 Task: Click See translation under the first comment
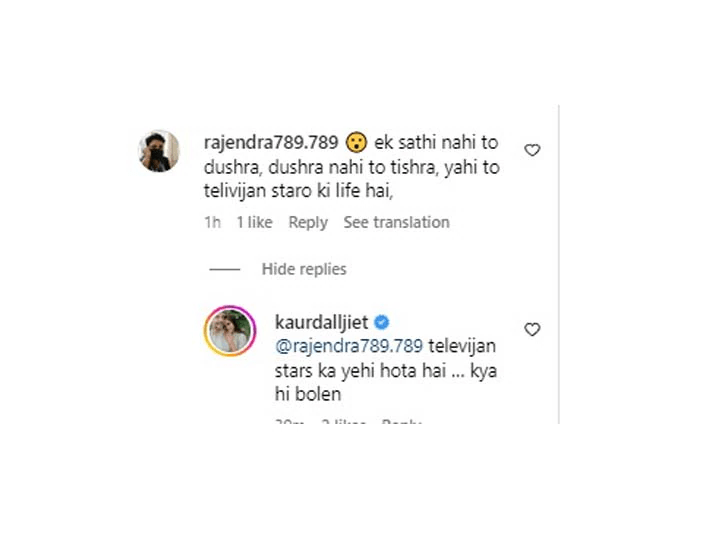396,222
